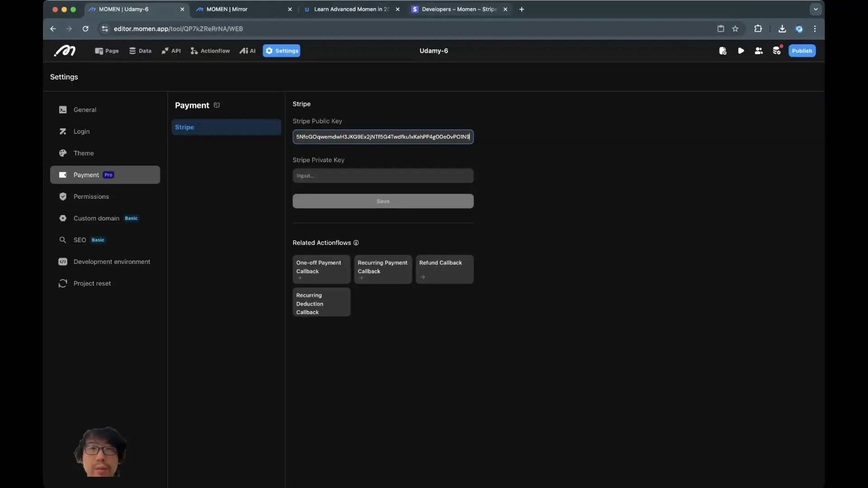Click the Theme palette icon
Screen dimensions: 868x488
[63, 153]
